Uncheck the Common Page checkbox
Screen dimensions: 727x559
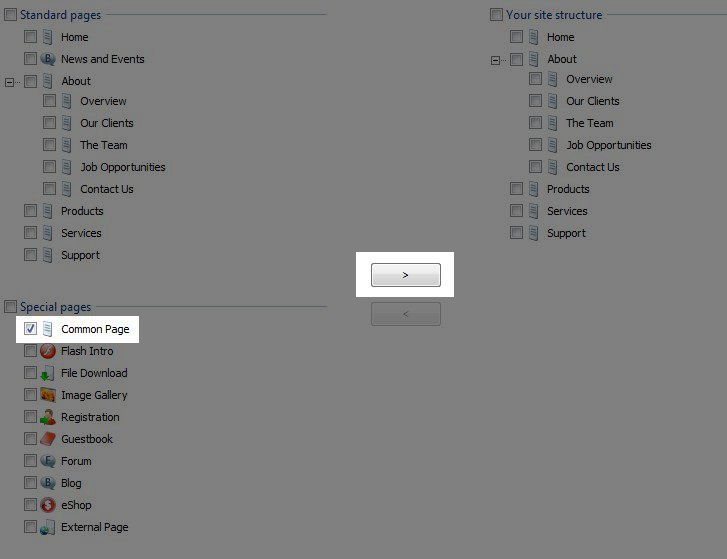click(x=30, y=329)
